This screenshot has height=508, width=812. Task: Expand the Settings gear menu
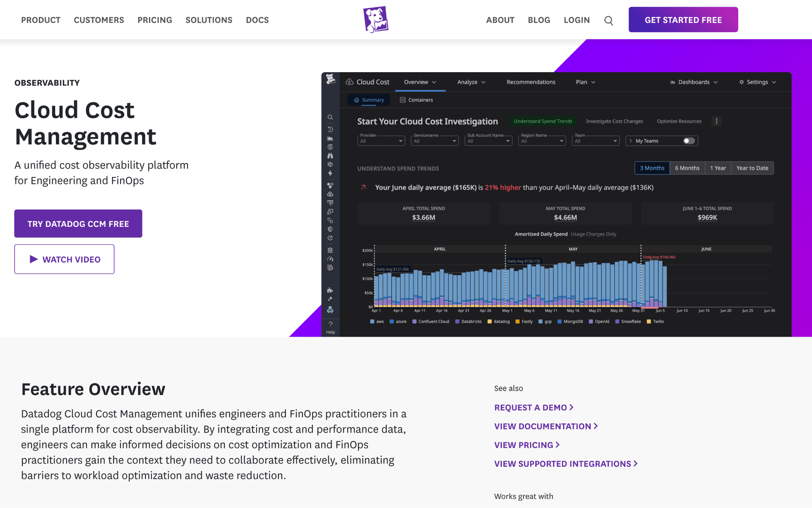(757, 82)
